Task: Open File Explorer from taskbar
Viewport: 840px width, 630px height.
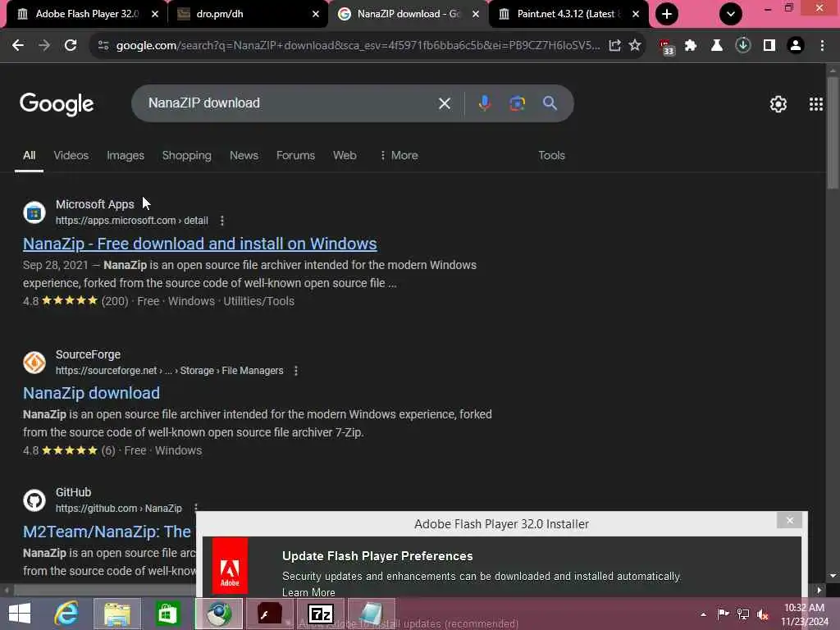Action: 117,614
